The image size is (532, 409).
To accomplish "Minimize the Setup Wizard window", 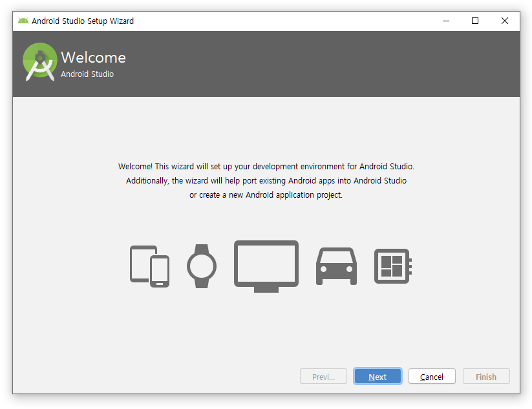I will (x=446, y=21).
